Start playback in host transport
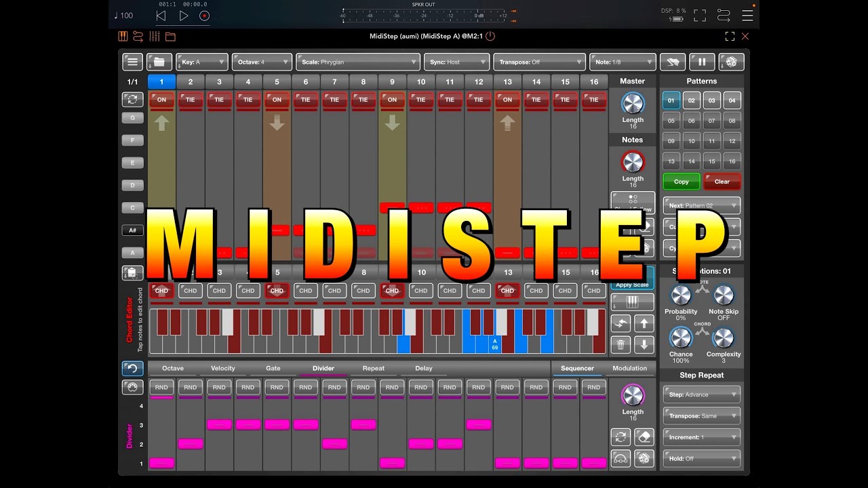868x488 pixels. (x=184, y=16)
